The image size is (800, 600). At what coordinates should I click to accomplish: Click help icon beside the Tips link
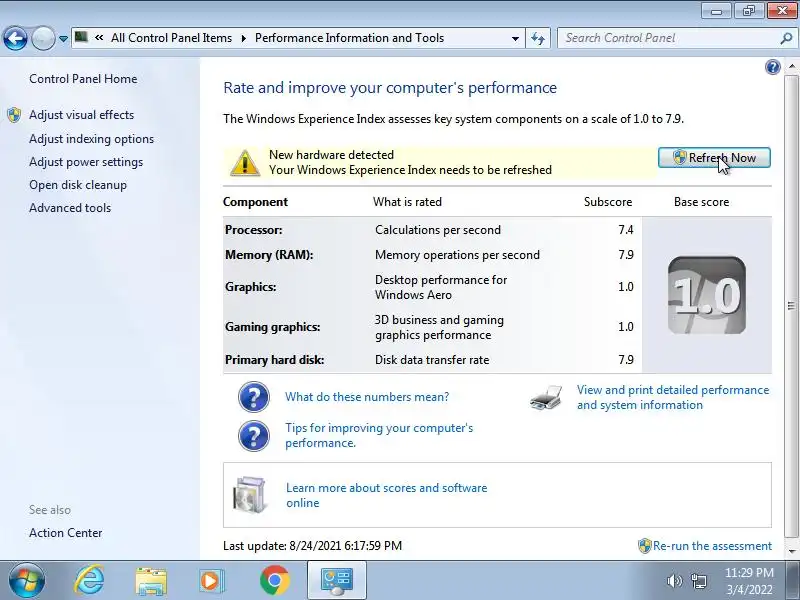click(x=254, y=436)
